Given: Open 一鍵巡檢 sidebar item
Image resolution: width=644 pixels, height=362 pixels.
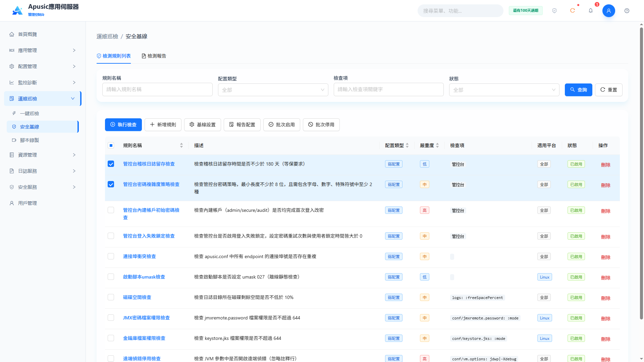Looking at the screenshot, I should coord(43,113).
